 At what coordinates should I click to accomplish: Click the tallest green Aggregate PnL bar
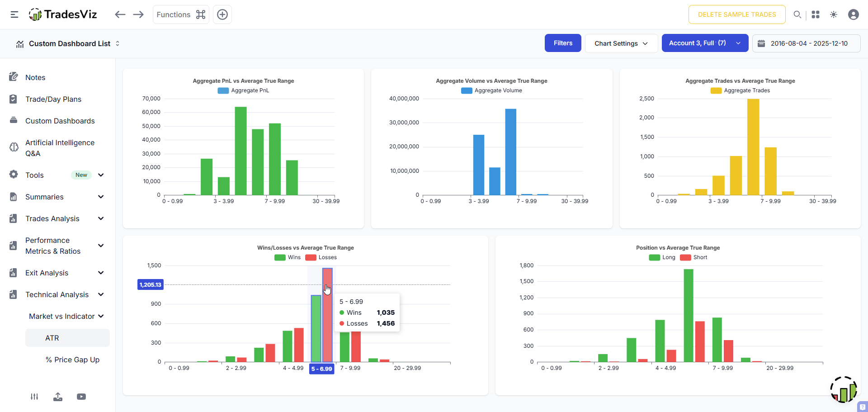(x=241, y=151)
